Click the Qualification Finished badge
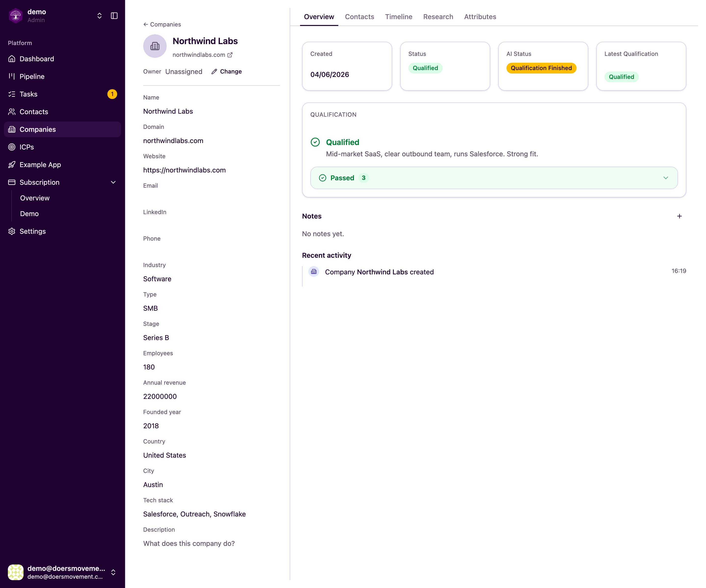706x588 pixels. (x=542, y=68)
